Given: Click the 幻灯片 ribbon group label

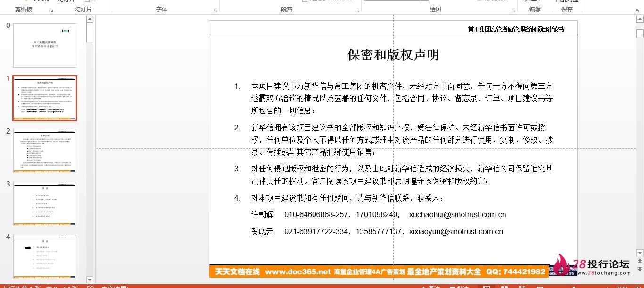Looking at the screenshot, I should point(83,9).
